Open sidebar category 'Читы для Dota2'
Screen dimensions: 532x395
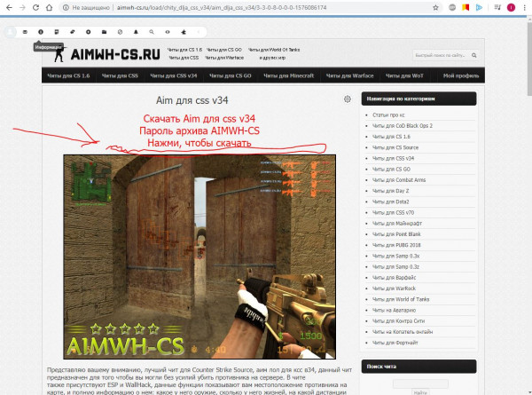click(x=390, y=201)
